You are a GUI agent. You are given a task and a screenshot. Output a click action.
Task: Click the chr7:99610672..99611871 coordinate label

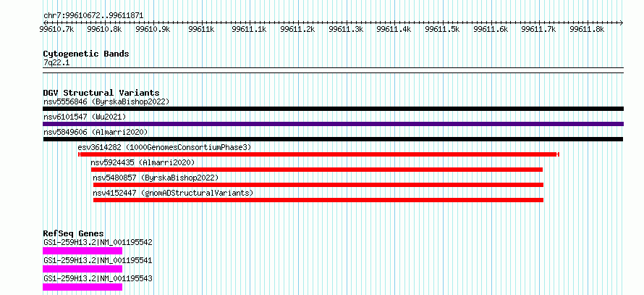(x=93, y=16)
